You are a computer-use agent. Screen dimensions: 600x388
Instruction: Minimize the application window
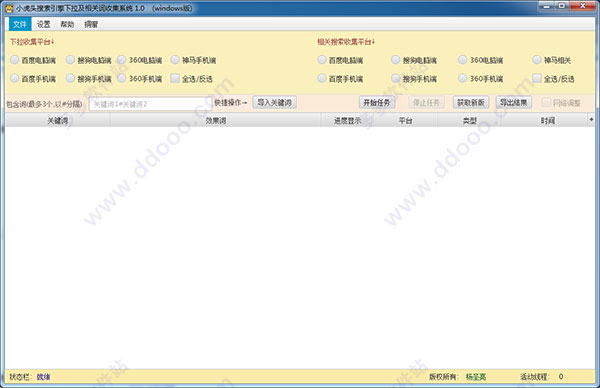click(547, 6)
